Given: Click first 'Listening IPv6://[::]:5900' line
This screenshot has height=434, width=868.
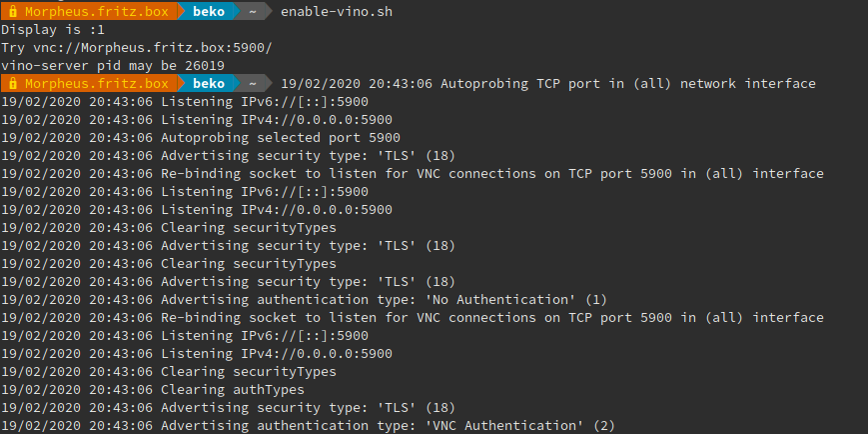Looking at the screenshot, I should [x=185, y=102].
